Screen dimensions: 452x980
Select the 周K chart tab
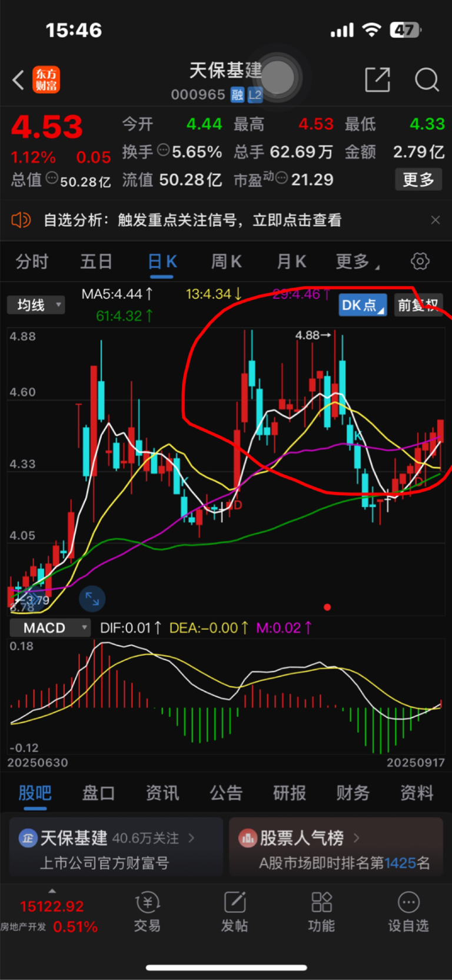pos(226,261)
